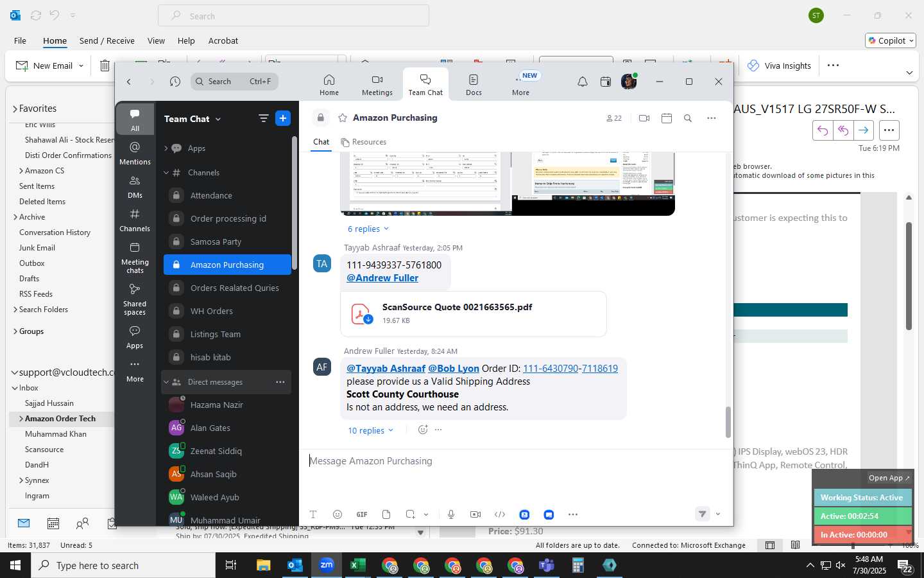Click the notifications bell icon in Zoom

pyautogui.click(x=583, y=82)
